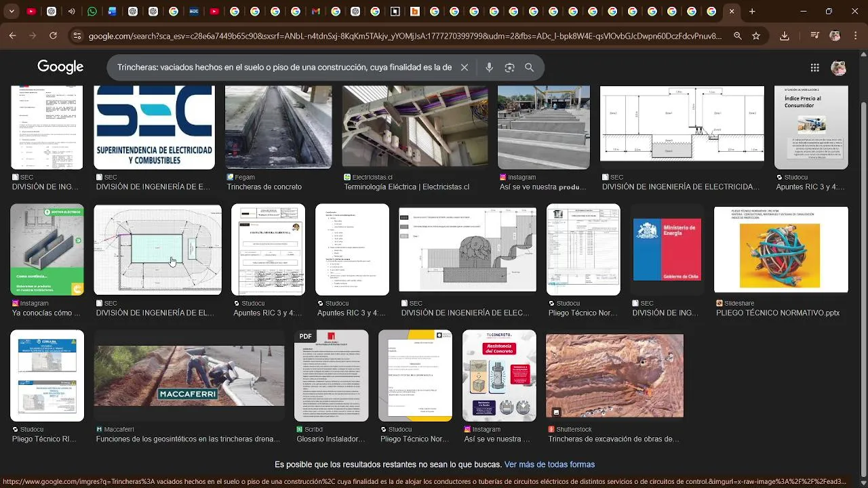Screen dimensions: 868x488
Task: Click the 'Slideshare' source label
Action: (740, 303)
